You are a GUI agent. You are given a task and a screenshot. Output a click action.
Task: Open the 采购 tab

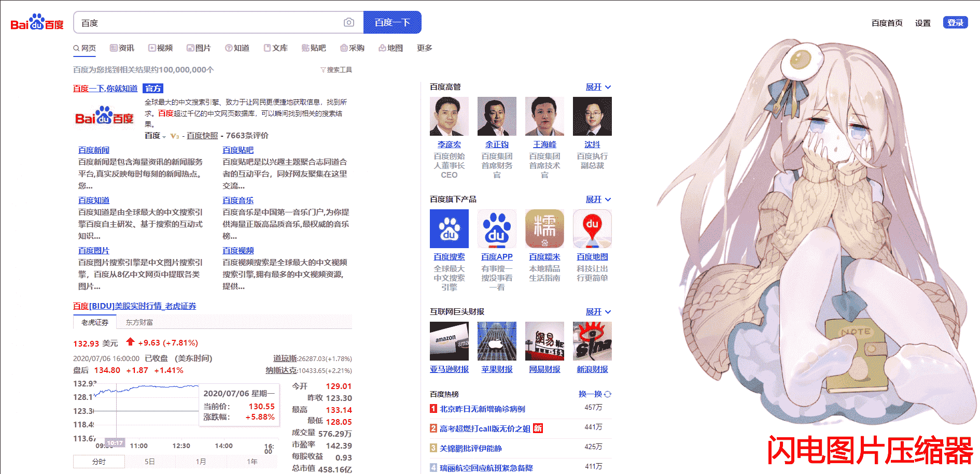click(x=352, y=48)
